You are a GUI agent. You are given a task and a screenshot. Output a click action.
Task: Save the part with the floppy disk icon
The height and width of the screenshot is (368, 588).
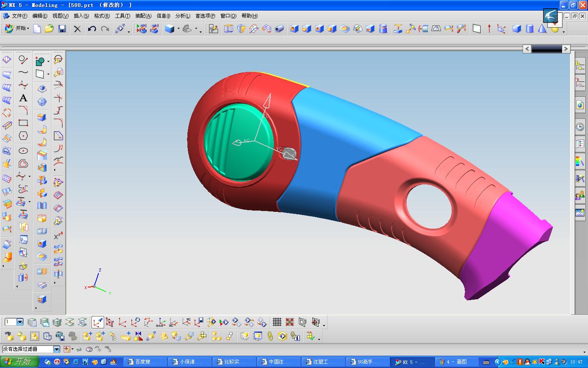(x=62, y=29)
